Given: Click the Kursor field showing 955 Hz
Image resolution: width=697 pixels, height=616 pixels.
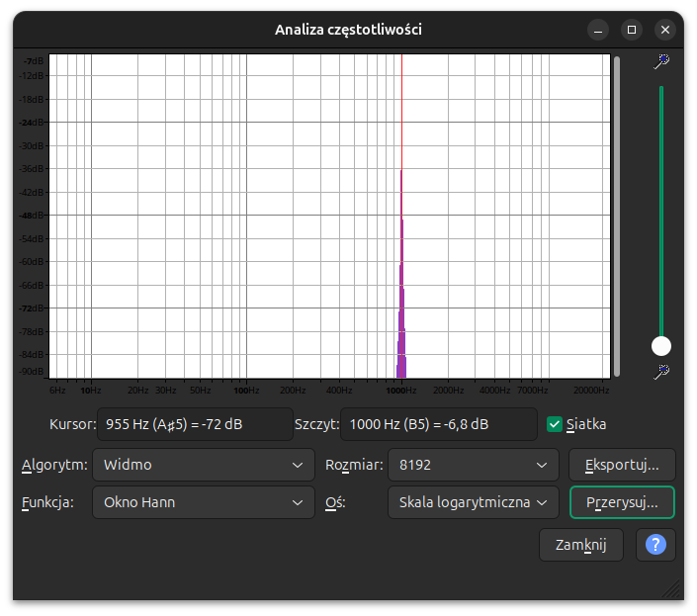Looking at the screenshot, I should [195, 424].
